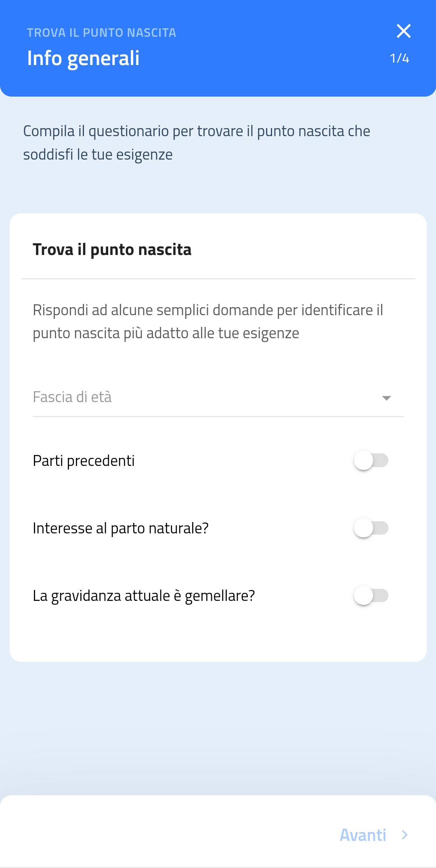Enable the Interesse al parto naturale switch
Screen dimensions: 436x868
(x=371, y=528)
